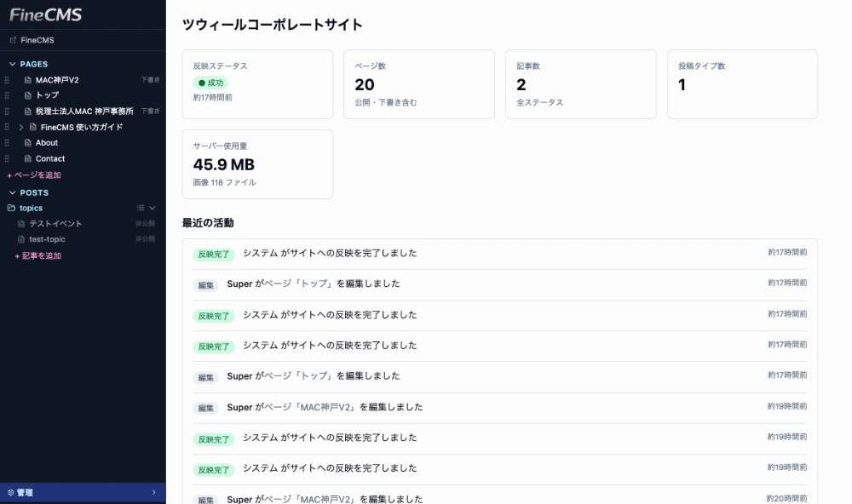852x504 pixels.
Task: Click the page icon of MAC神戸V2
Action: 28,80
